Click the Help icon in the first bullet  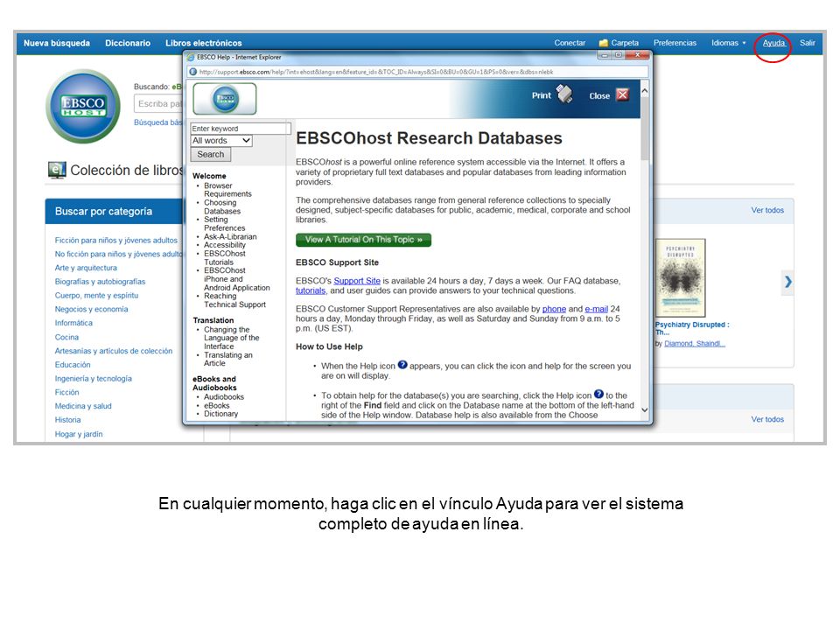[x=402, y=365]
